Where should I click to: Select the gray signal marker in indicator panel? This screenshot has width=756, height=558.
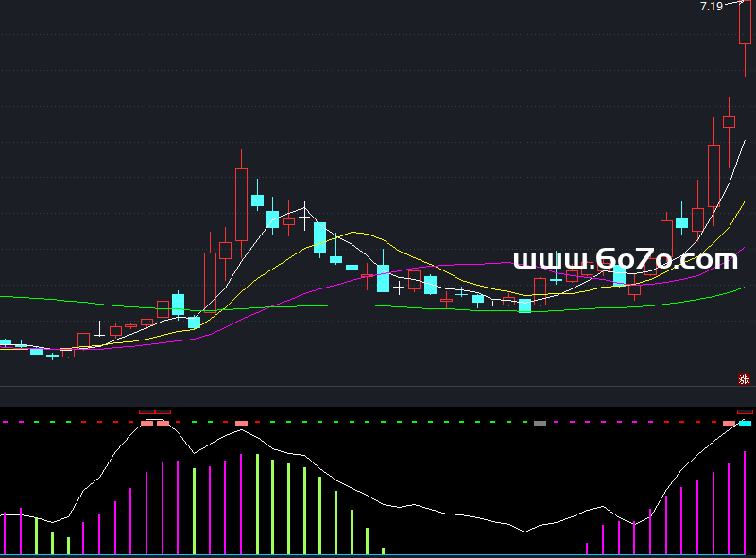(540, 423)
